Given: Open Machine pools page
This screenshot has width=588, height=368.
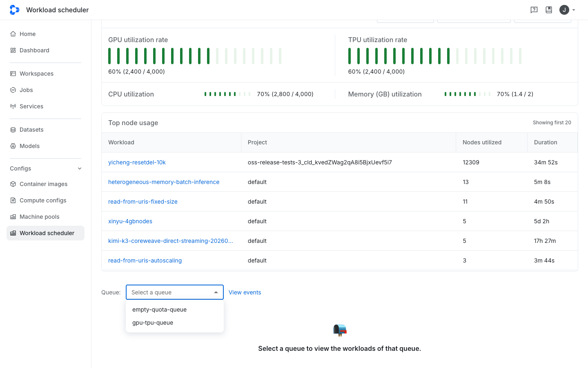Looking at the screenshot, I should pyautogui.click(x=45, y=217).
